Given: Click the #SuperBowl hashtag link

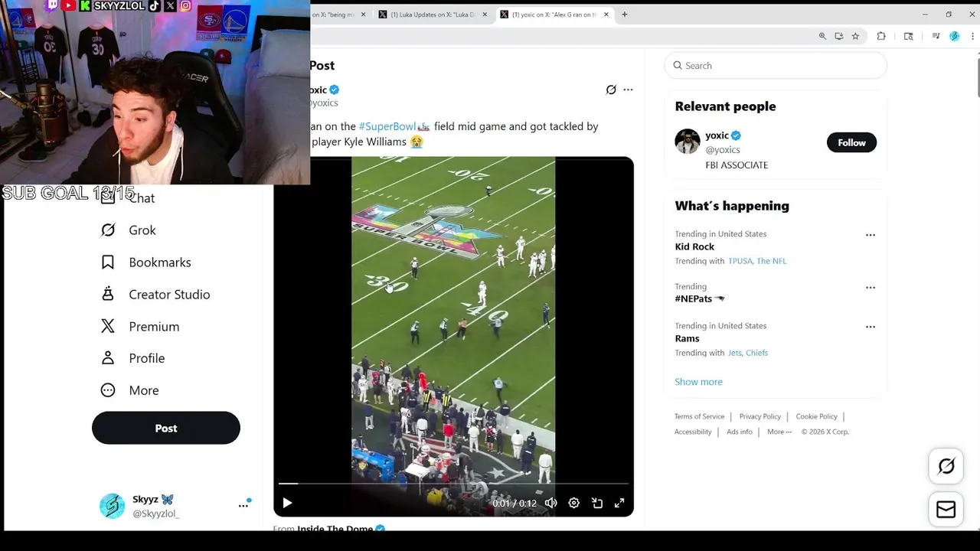Looking at the screenshot, I should point(387,126).
